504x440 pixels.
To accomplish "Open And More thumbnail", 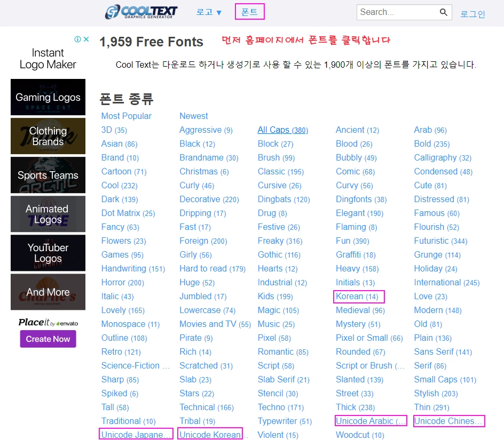I will (48, 292).
